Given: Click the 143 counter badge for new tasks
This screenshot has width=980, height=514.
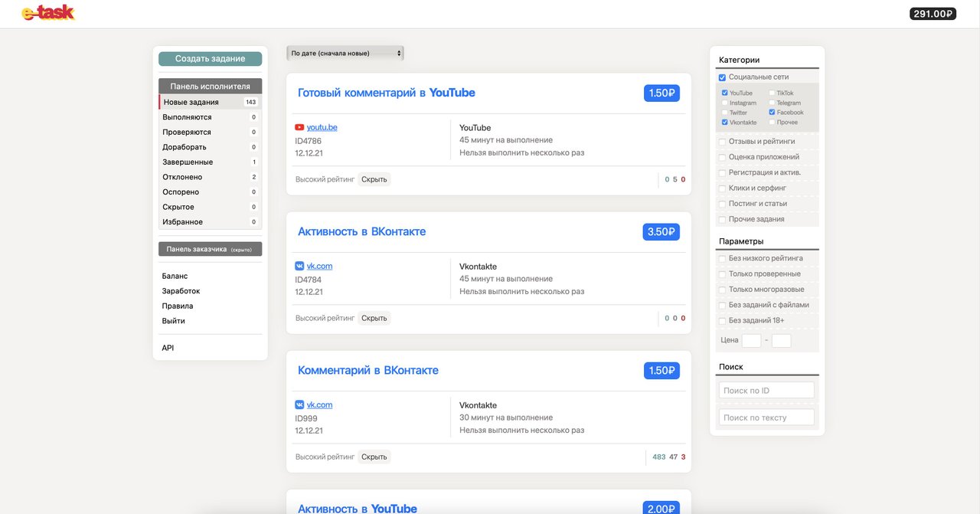Looking at the screenshot, I should [250, 102].
